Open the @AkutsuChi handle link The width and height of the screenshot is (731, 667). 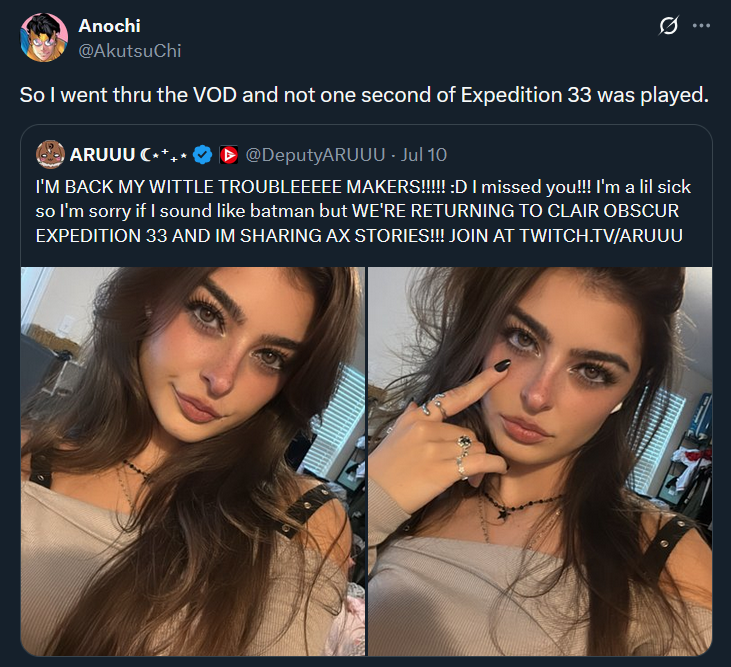click(130, 51)
